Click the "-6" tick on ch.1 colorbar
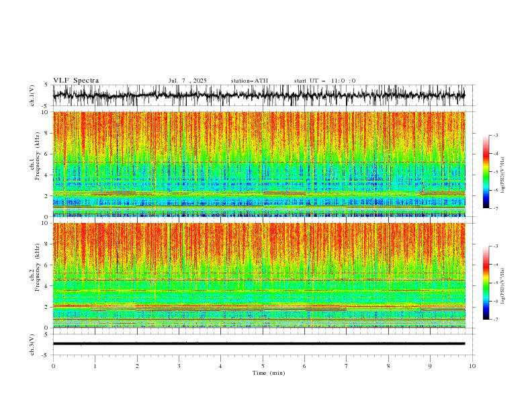This screenshot has width=532, height=411. pyautogui.click(x=496, y=190)
